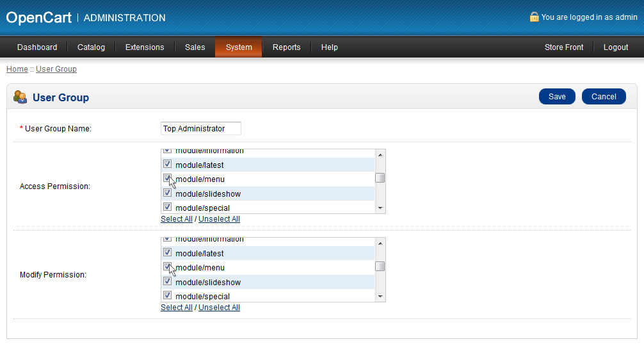
Task: Uncheck module/special in Access Permission
Action: pyautogui.click(x=167, y=207)
